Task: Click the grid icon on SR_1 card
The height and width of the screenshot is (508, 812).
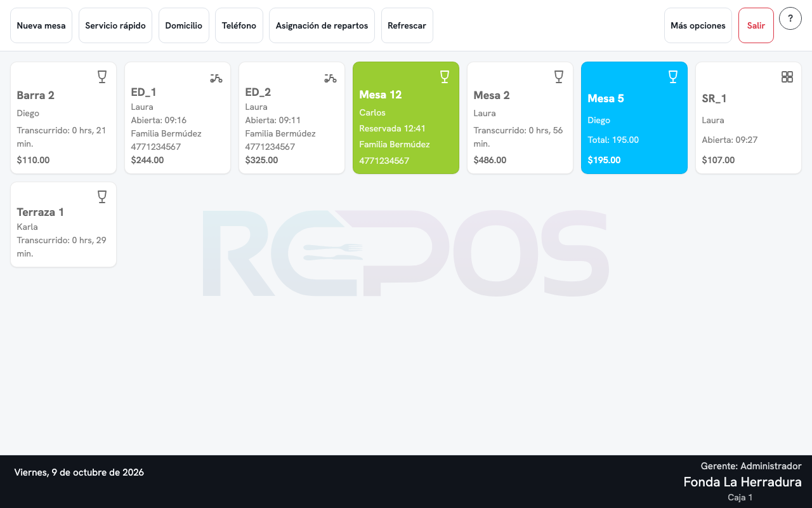Action: pos(787,77)
